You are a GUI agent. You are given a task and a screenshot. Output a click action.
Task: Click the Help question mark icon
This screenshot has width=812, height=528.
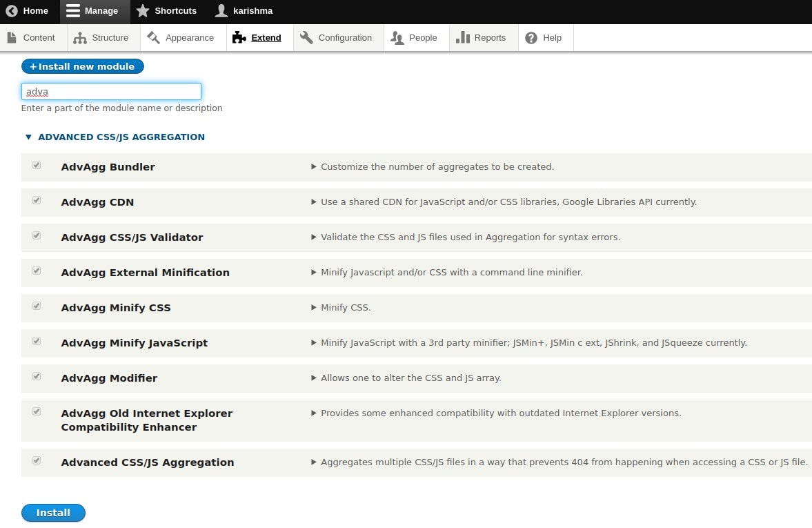[x=531, y=38]
